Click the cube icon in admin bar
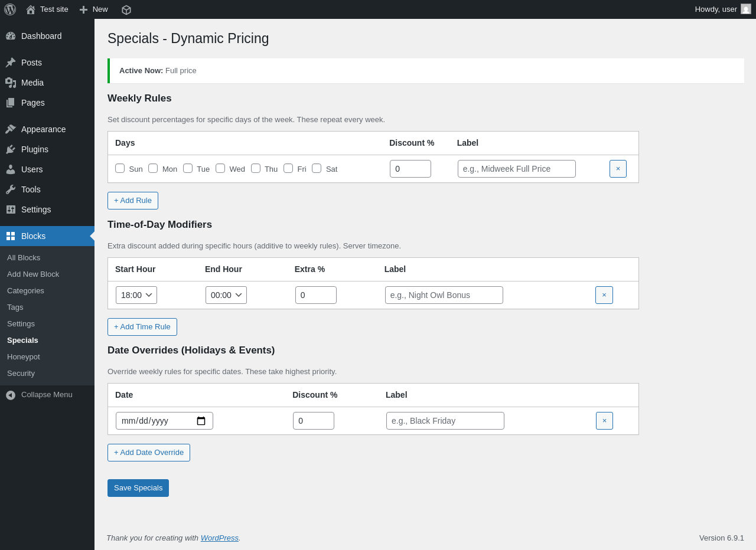This screenshot has width=756, height=550. [x=126, y=9]
